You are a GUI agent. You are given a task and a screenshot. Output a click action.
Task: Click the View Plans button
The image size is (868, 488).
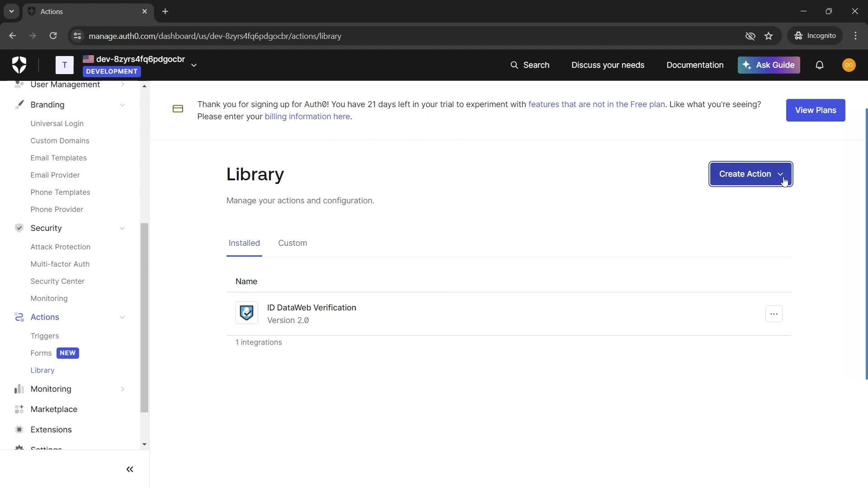816,110
